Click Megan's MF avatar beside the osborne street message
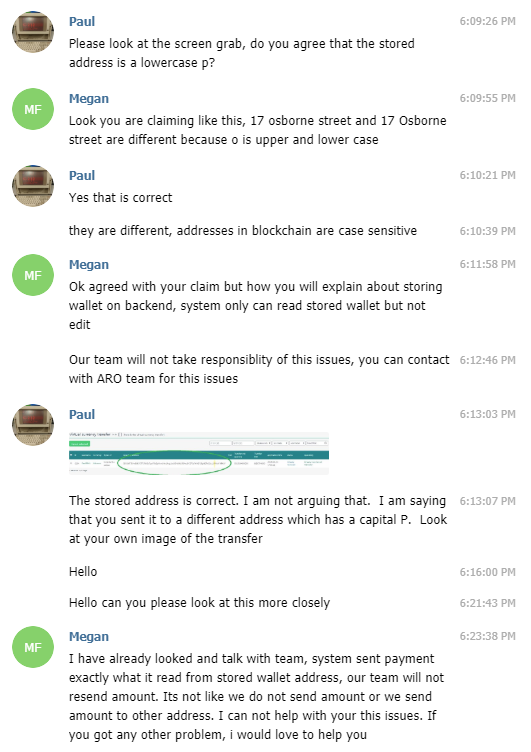Screen dimensions: 531x752 click(33, 109)
